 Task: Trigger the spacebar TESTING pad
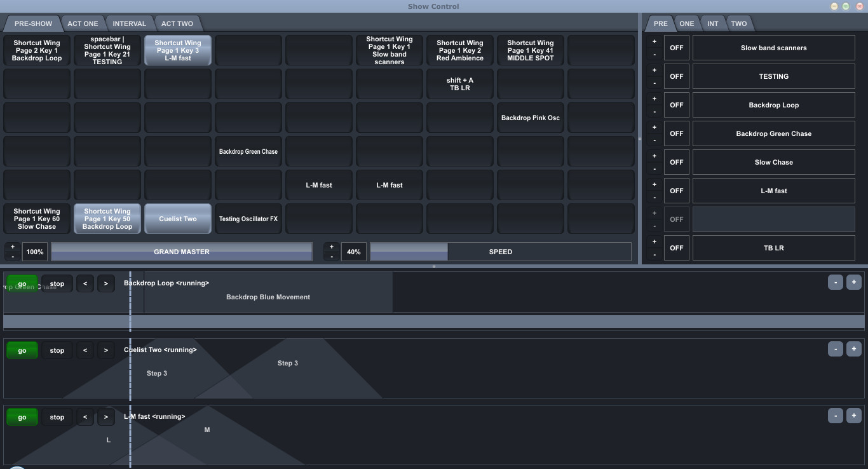(107, 50)
